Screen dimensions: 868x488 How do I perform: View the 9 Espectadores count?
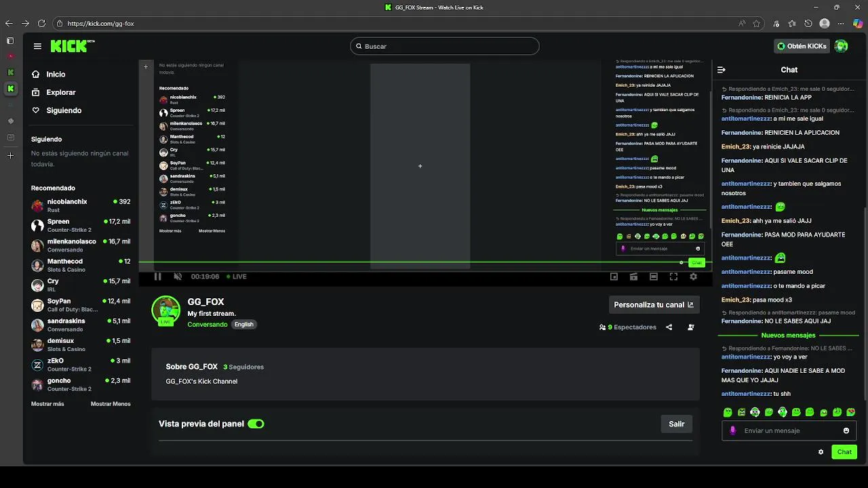click(628, 327)
